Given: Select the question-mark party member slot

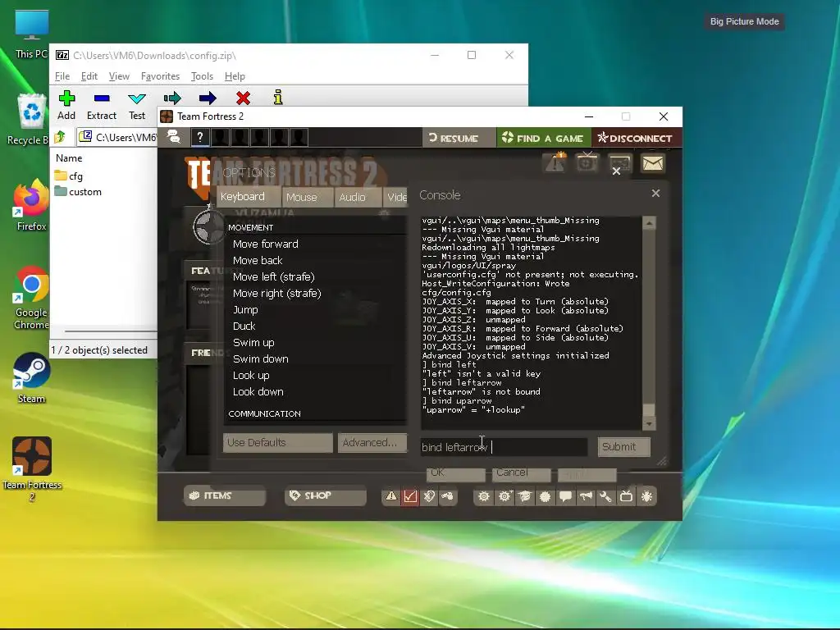Looking at the screenshot, I should (x=200, y=138).
